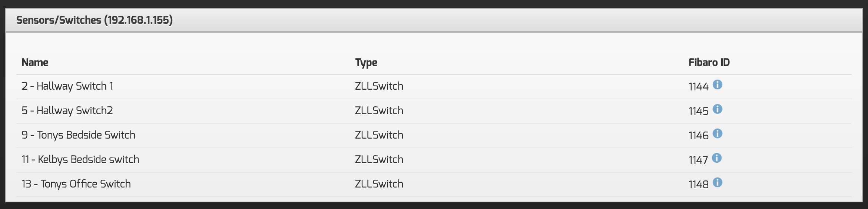Select the Fibaro ID column header
868x209 pixels.
(x=709, y=62)
